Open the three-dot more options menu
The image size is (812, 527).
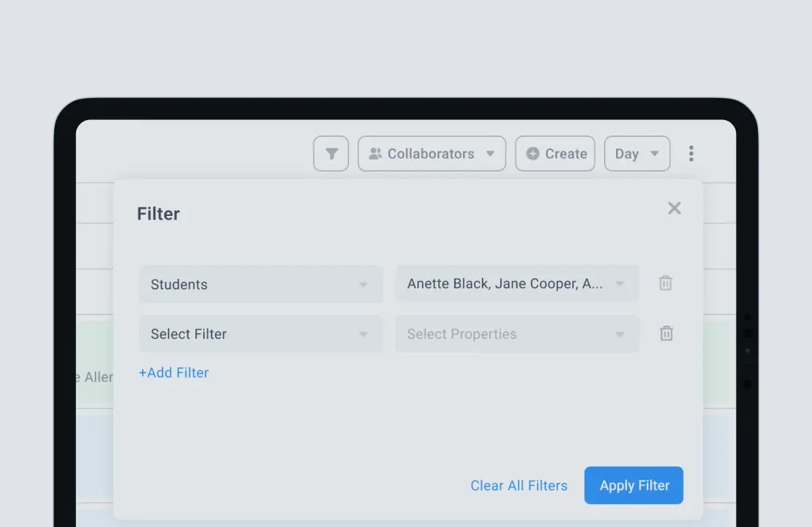pos(691,154)
